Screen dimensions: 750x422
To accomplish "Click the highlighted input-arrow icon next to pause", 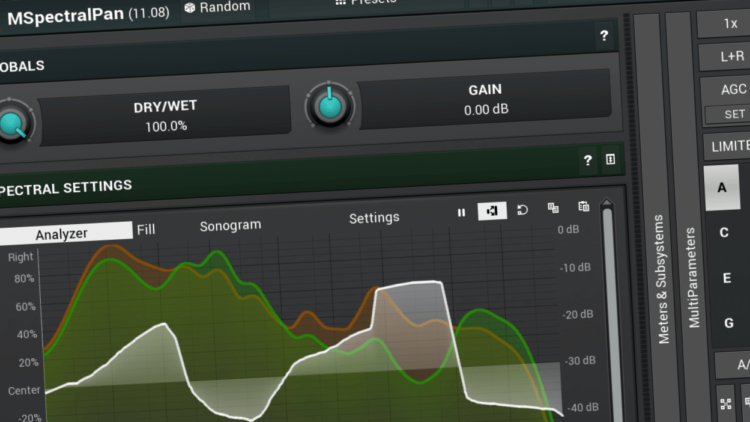I will click(x=492, y=211).
